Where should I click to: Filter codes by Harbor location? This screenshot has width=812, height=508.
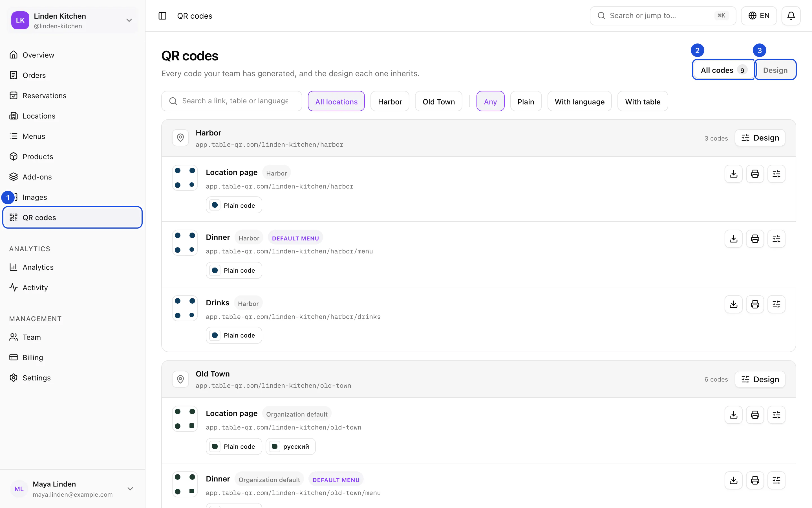pos(390,101)
